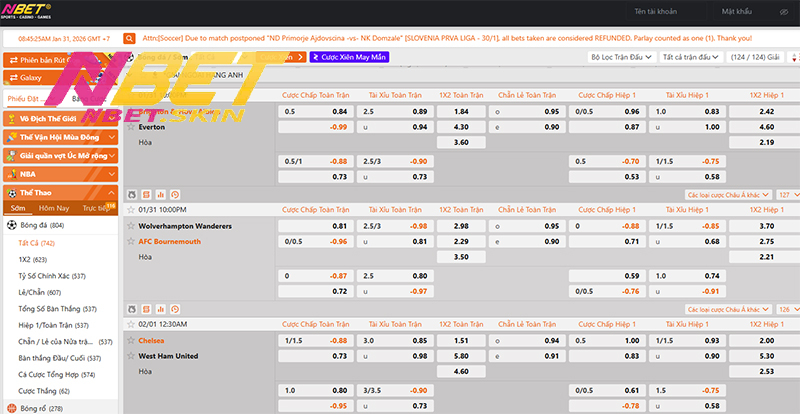Open Các loại cược Châu Á khác dropdown
The width and height of the screenshot is (800, 414).
pos(728,195)
